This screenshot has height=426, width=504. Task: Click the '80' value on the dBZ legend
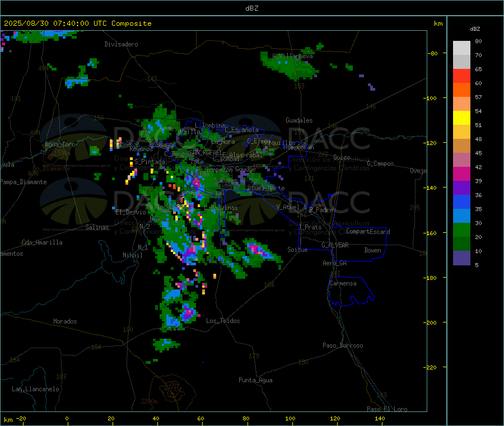(478, 41)
